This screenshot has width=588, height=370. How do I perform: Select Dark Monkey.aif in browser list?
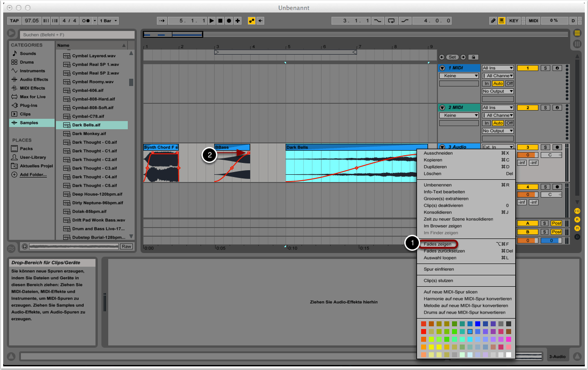point(89,134)
